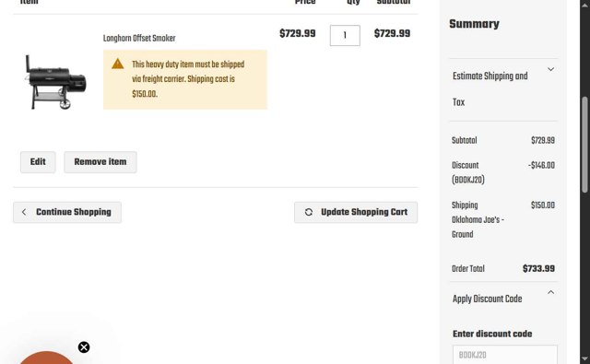Go back via Continue Shopping
The width and height of the screenshot is (590, 364).
67,212
